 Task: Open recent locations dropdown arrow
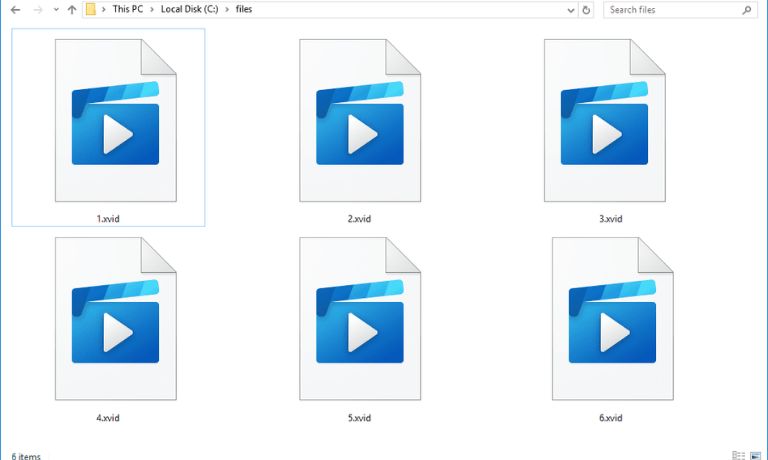pyautogui.click(x=56, y=10)
